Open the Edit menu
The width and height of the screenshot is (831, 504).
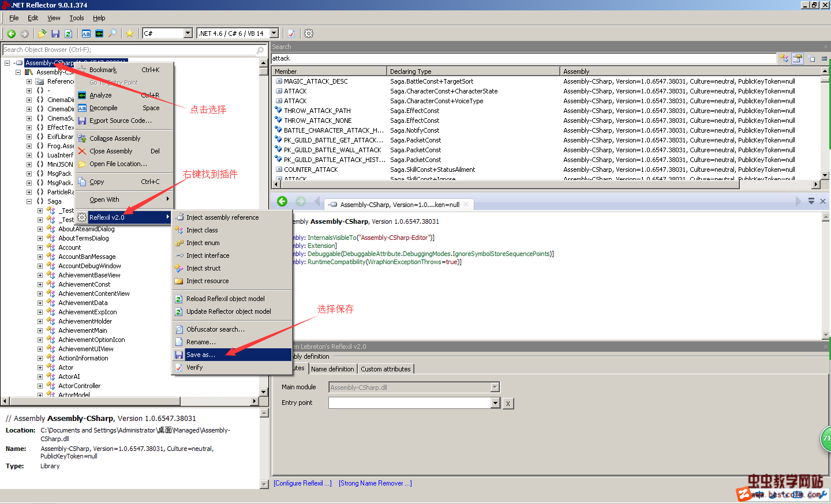tap(33, 18)
